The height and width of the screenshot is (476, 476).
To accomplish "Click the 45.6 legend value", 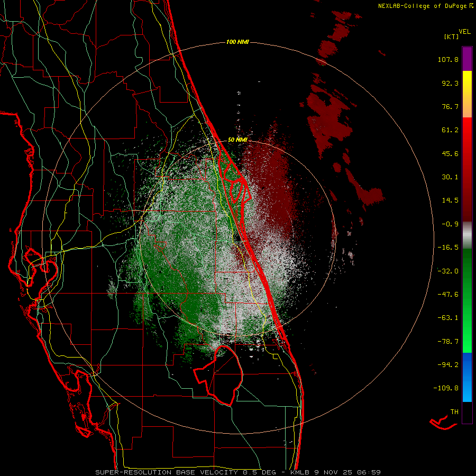I will coord(450,153).
